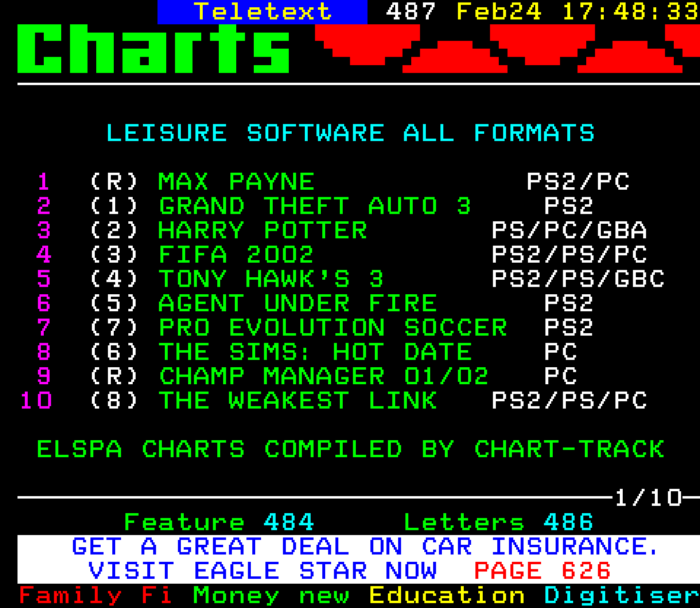Select the red Family Fi fastext link

tap(96, 595)
